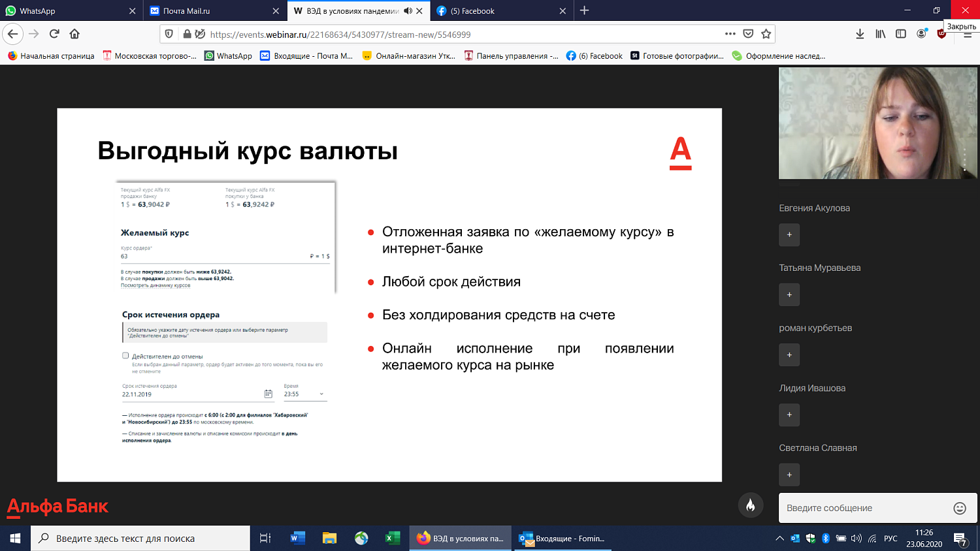
Task: Launch Word from the taskbar
Action: pyautogui.click(x=298, y=539)
